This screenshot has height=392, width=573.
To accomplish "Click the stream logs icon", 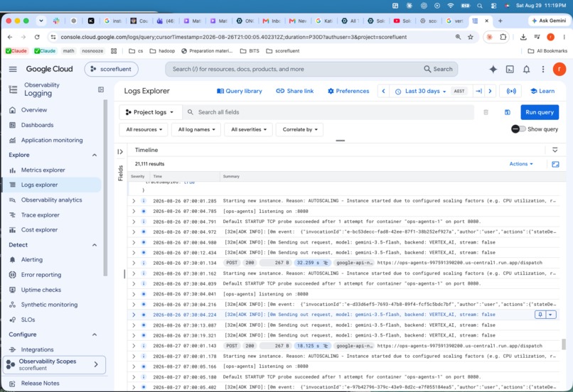I will click(511, 91).
